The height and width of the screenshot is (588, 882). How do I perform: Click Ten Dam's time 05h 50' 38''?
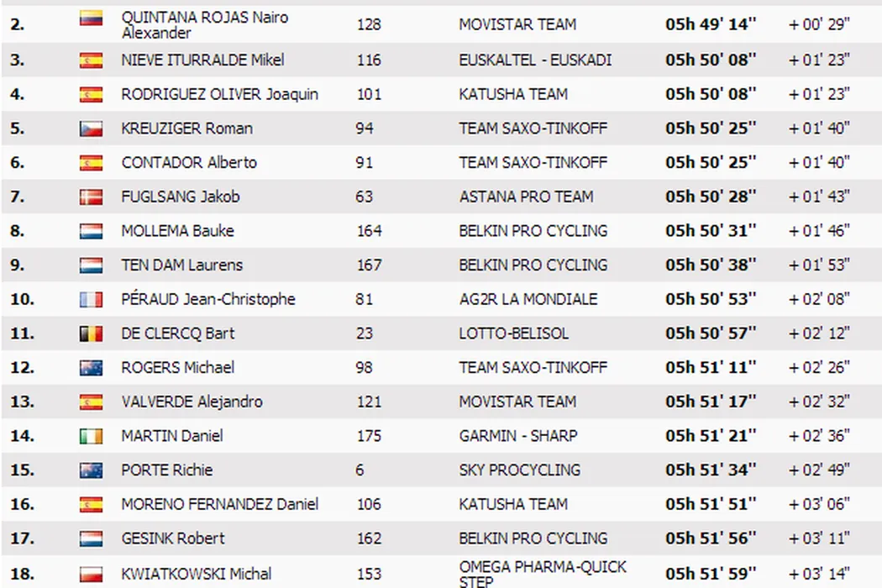711,265
